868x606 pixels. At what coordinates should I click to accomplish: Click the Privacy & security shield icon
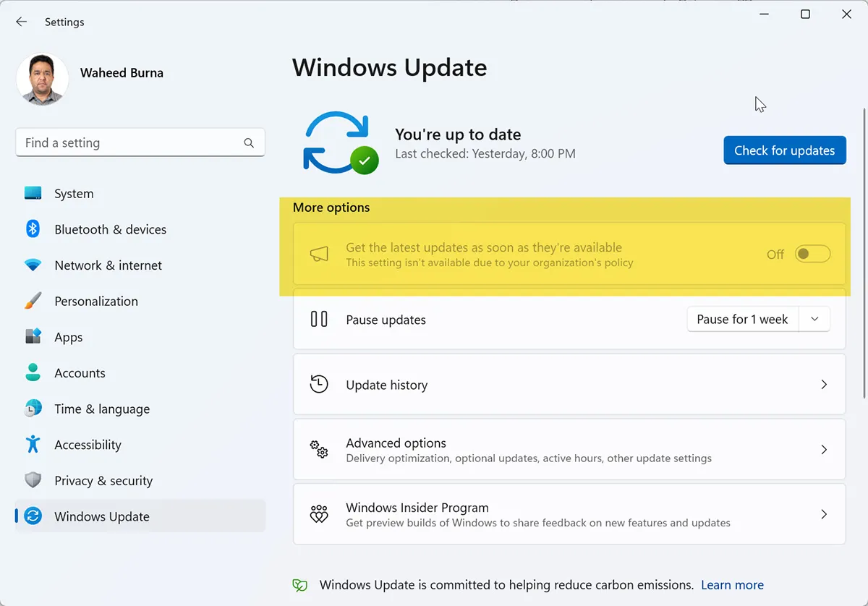(x=33, y=480)
